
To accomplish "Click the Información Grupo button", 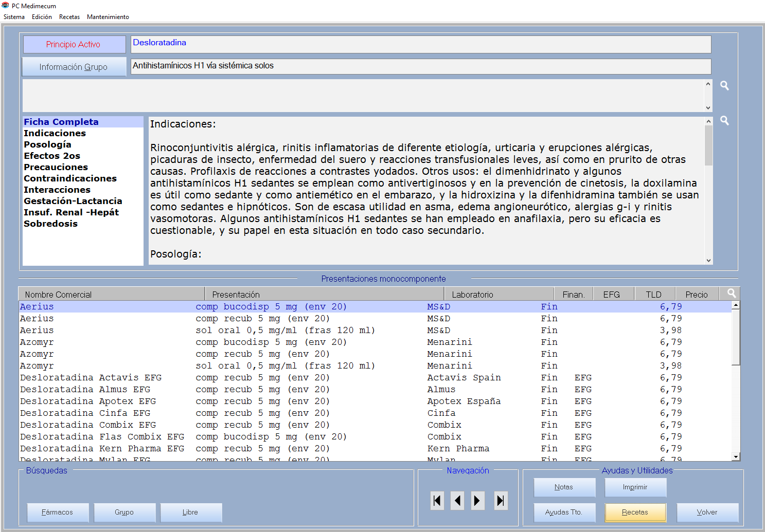I will point(74,67).
